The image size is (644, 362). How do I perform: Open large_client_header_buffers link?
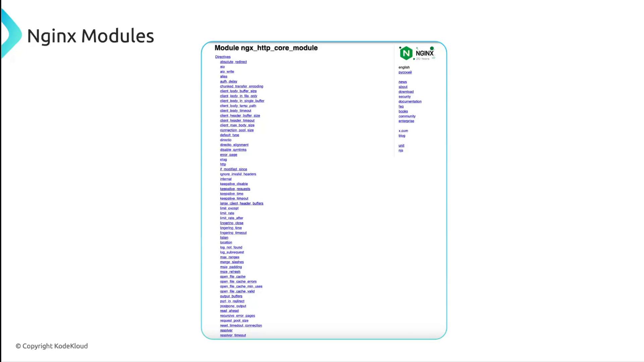click(241, 203)
